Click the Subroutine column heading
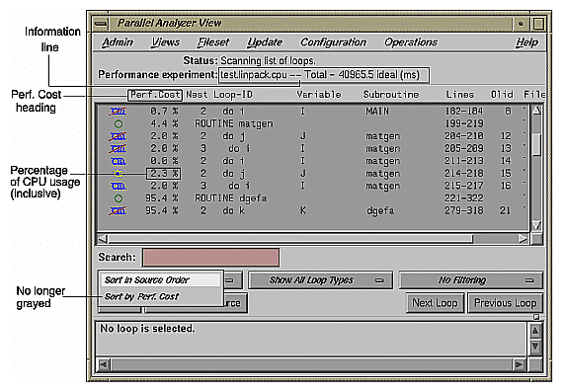This screenshot has width=563, height=392. (x=391, y=95)
